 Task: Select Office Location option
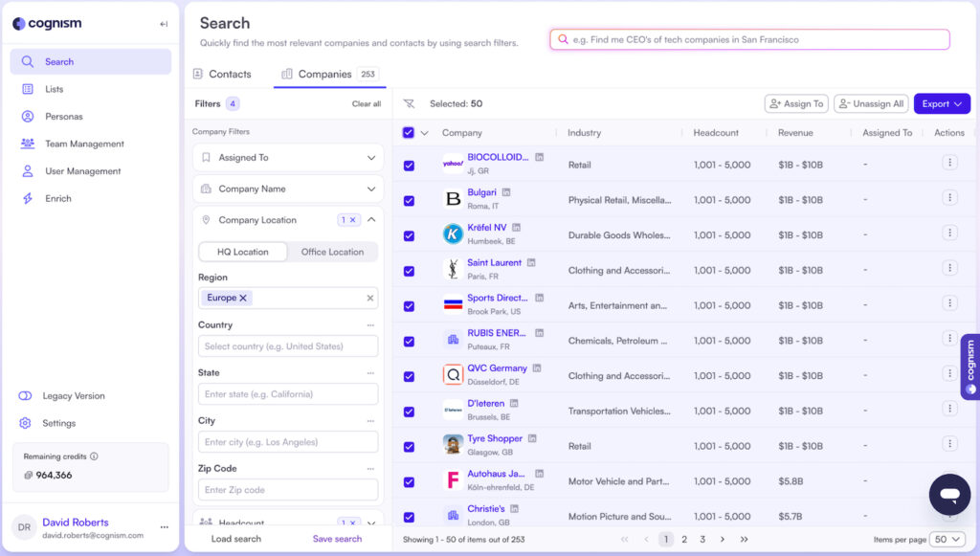(x=332, y=252)
